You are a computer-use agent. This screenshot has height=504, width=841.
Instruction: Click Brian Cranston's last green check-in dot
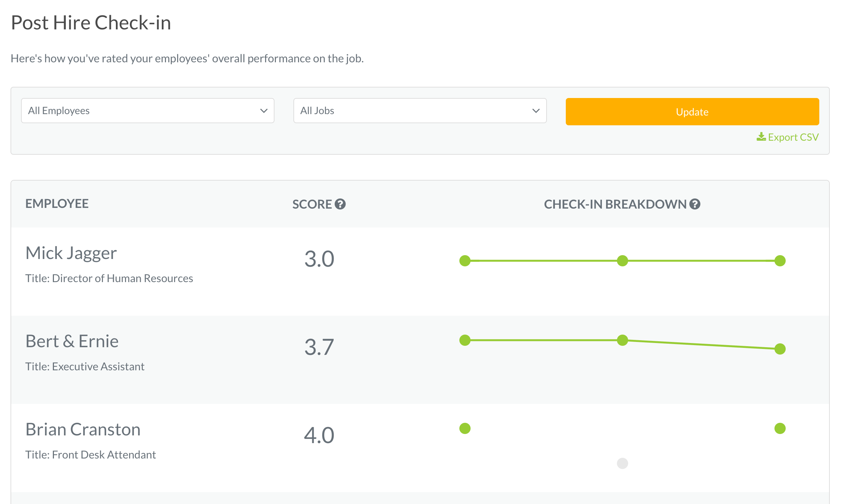780,428
